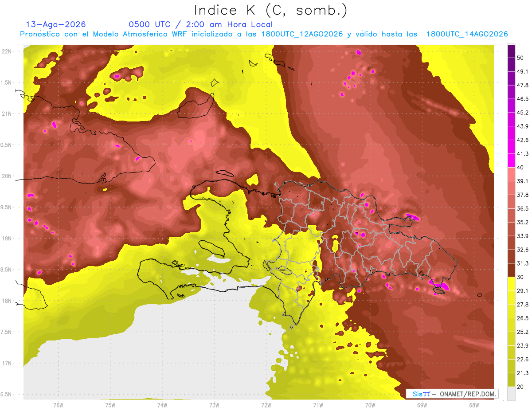Click the legend value '21.3'
This screenshot has width=532, height=411.
pos(522,373)
